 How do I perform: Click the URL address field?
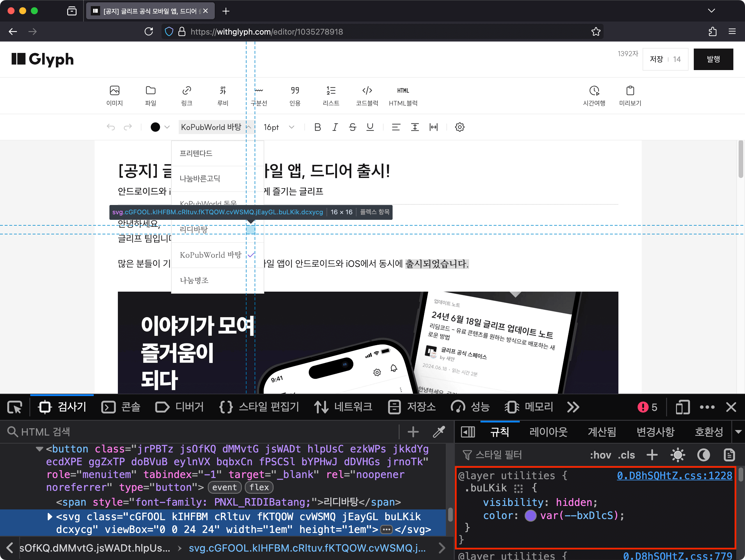(382, 32)
